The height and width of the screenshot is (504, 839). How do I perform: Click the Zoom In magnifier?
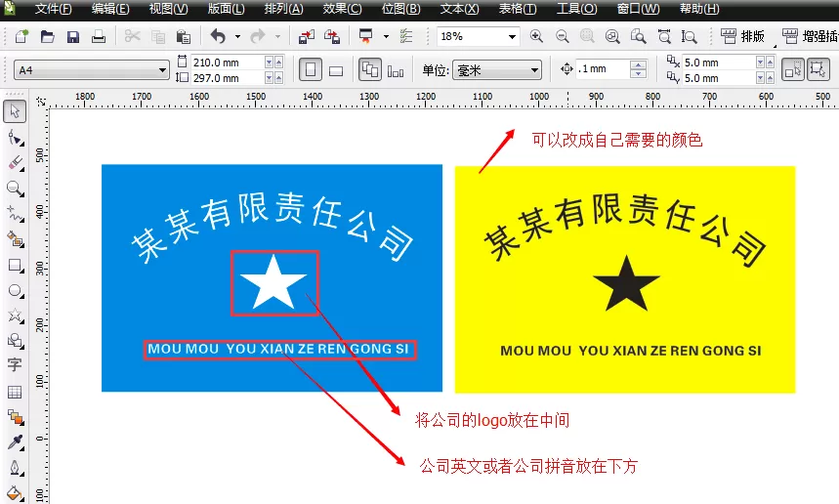[x=536, y=36]
